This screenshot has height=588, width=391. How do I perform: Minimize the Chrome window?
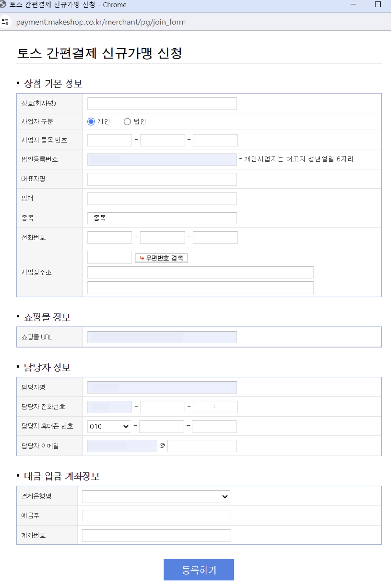click(353, 4)
